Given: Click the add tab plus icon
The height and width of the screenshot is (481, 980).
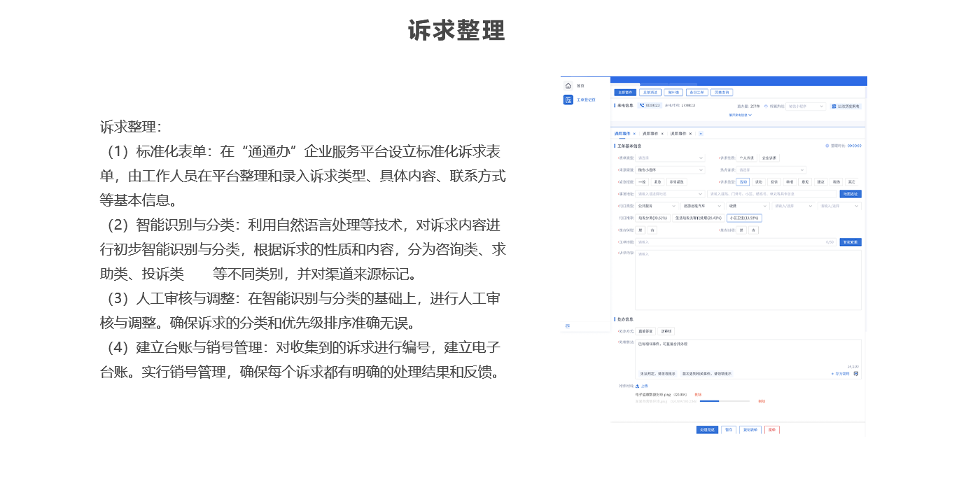Looking at the screenshot, I should click(701, 133).
